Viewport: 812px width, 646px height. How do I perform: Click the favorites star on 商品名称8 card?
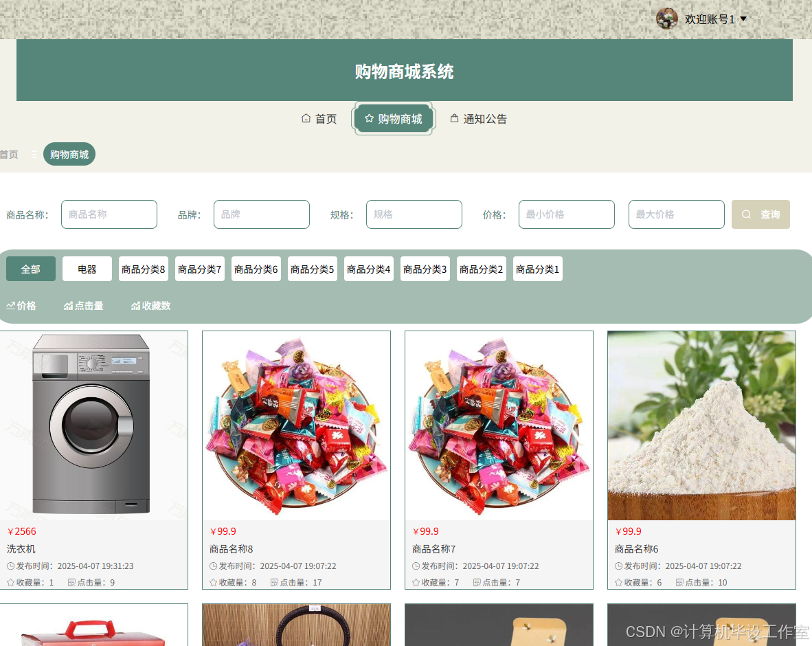pyautogui.click(x=214, y=582)
